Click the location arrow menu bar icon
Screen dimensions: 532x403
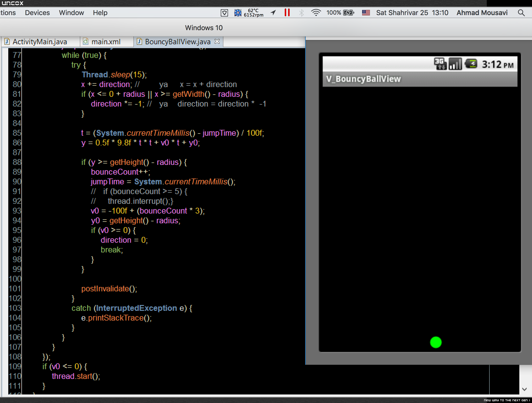coord(273,13)
